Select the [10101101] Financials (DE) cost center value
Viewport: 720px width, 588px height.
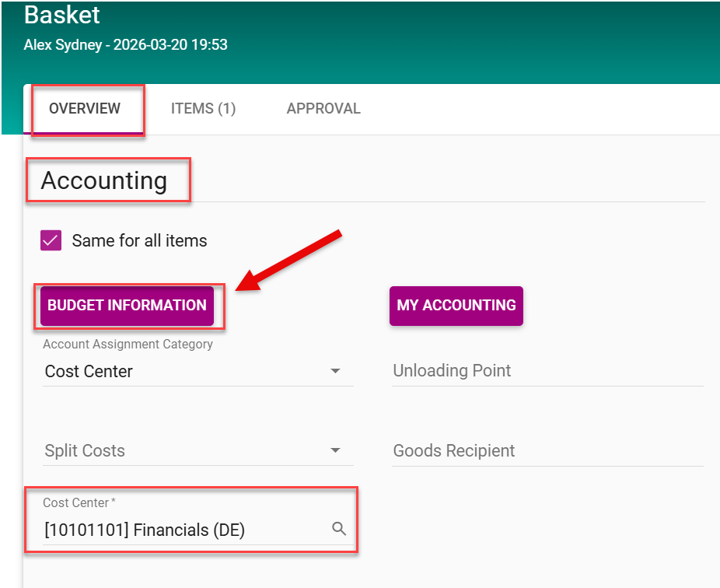click(x=145, y=530)
